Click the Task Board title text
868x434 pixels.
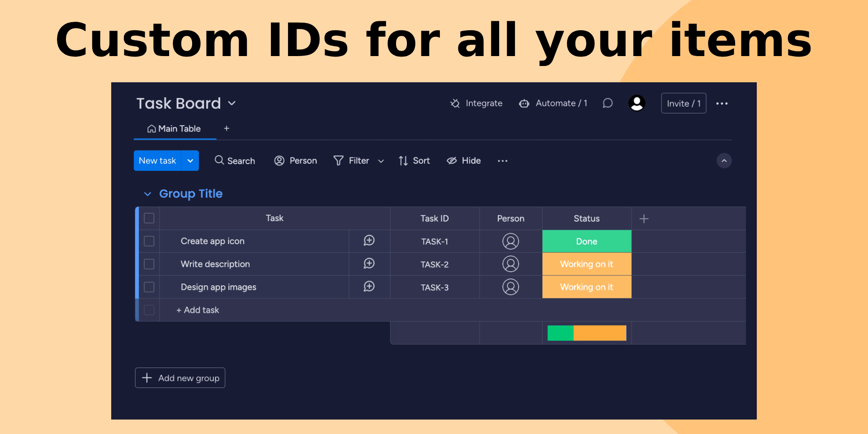tap(179, 104)
